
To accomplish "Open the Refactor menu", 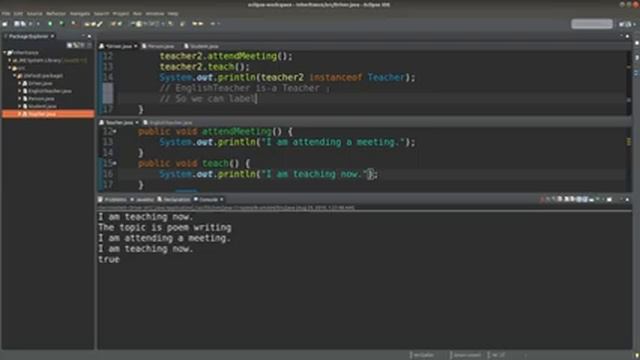I will pyautogui.click(x=56, y=13).
